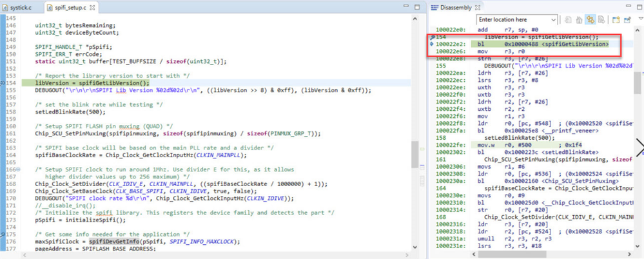Collapse the comment fold at line 166
This screenshot has width=644, height=259.
(19, 169)
